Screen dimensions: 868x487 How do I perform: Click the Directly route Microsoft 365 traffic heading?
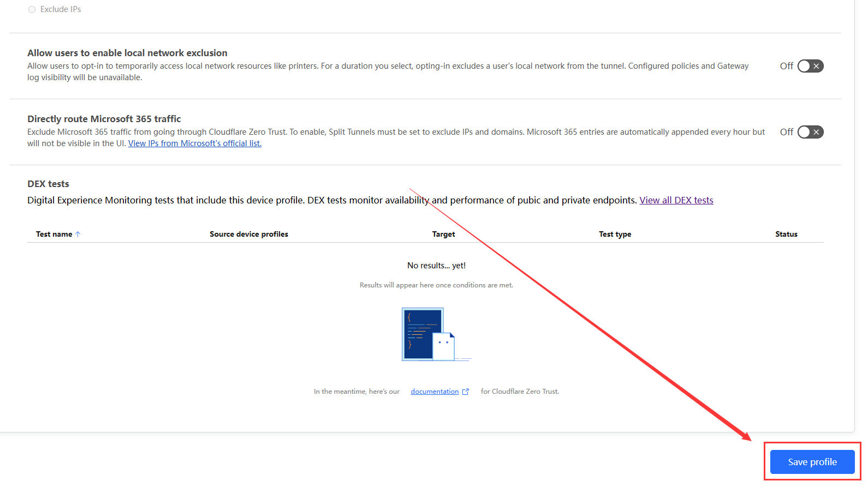[x=104, y=119]
